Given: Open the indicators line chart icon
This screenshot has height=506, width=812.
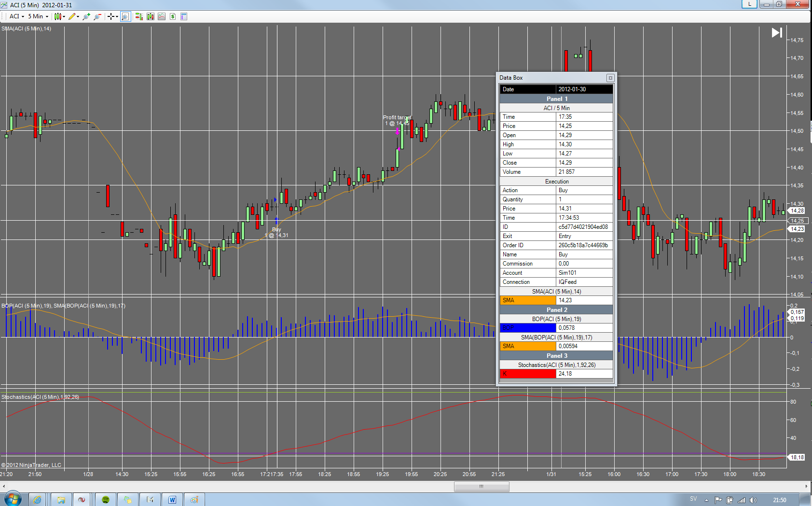Looking at the screenshot, I should click(162, 16).
